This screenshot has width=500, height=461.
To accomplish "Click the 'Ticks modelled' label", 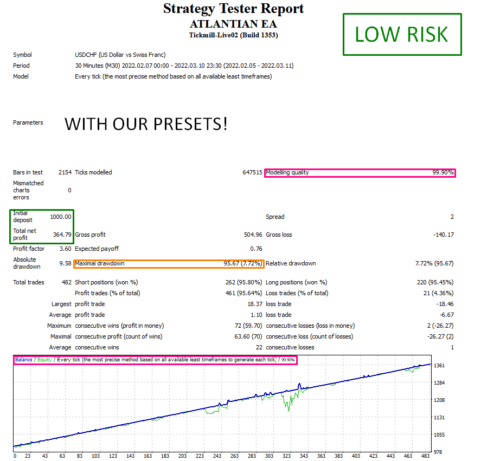I will pyautogui.click(x=93, y=172).
